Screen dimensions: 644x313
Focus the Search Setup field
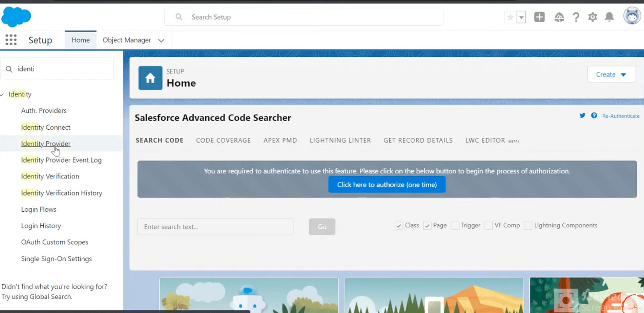pos(304,17)
